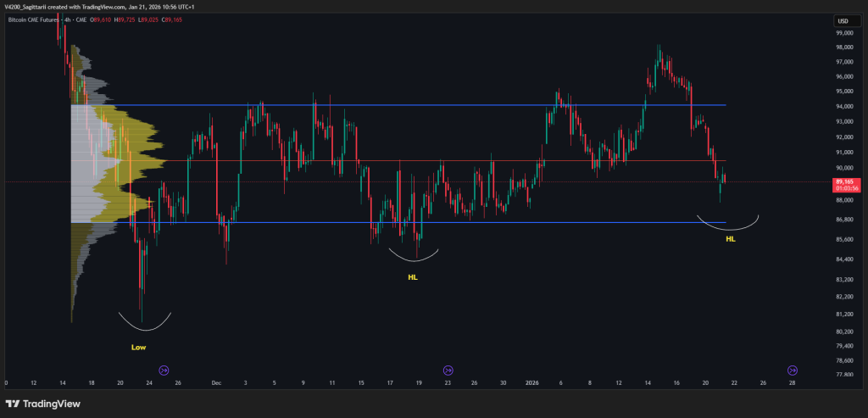The image size is (868, 418).
Task: Click the purple event icon near date 23
Action: (x=448, y=371)
